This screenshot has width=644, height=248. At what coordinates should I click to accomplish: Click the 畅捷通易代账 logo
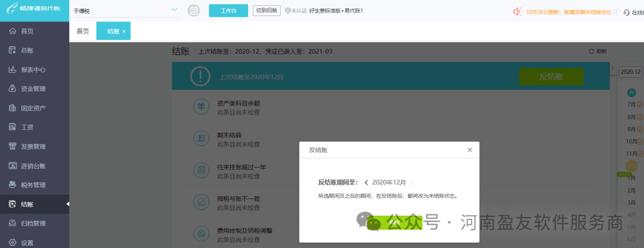click(x=35, y=7)
